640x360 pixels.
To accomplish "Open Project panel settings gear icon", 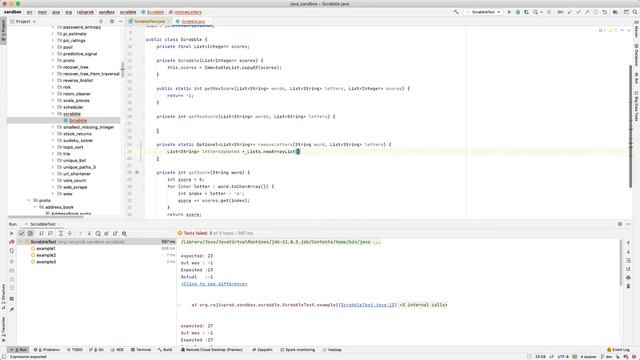I will (x=112, y=21).
